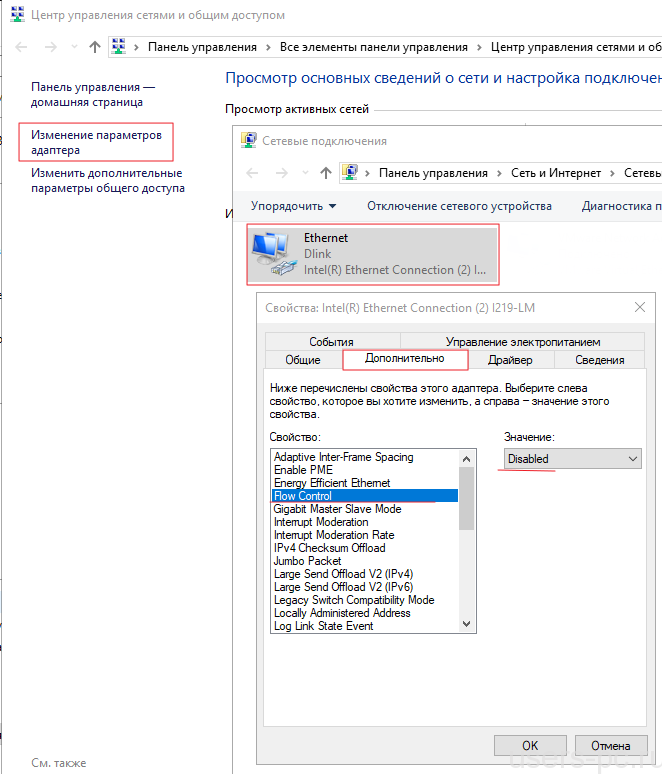Screen dimensions: 662x774
Task: Click the recent locations chevron in the Network Connections window
Action: pyautogui.click(x=305, y=173)
